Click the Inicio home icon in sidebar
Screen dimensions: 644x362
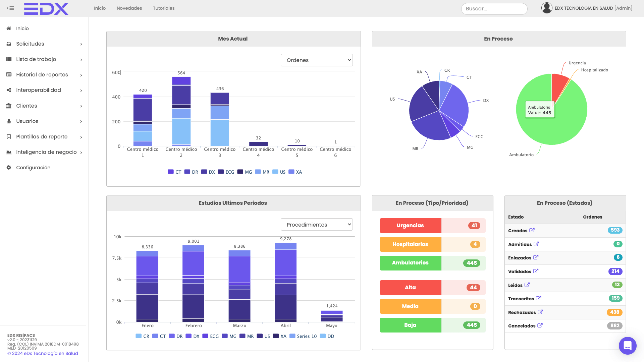coord(9,28)
